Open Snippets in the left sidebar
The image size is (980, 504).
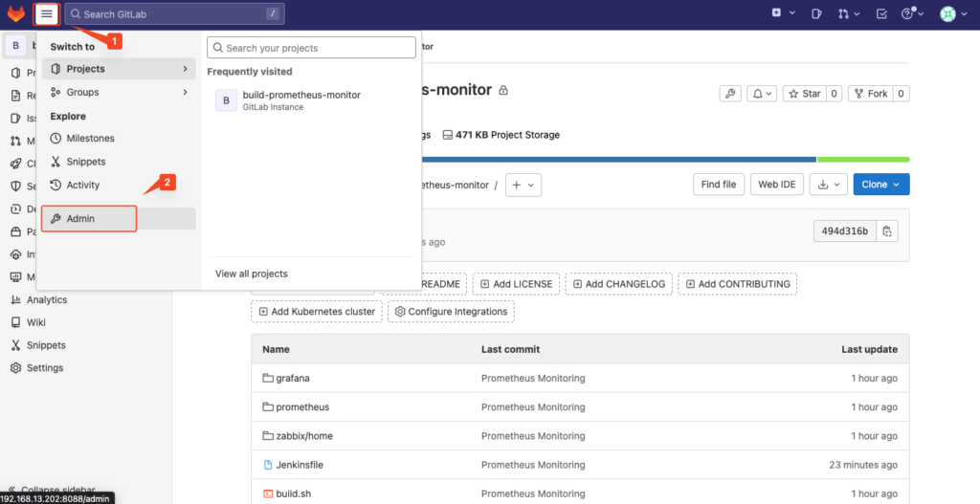tap(46, 344)
